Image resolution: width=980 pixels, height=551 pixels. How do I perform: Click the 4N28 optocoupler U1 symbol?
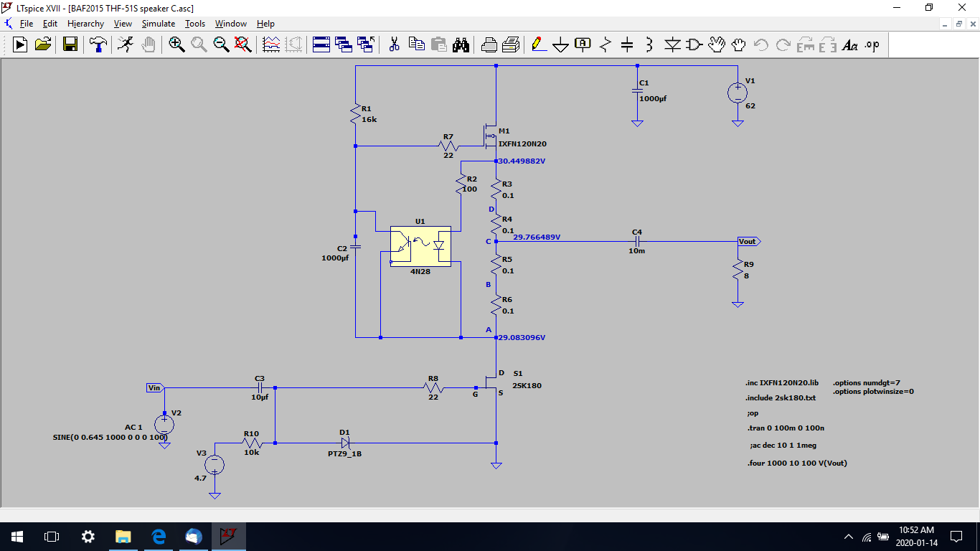pos(420,247)
